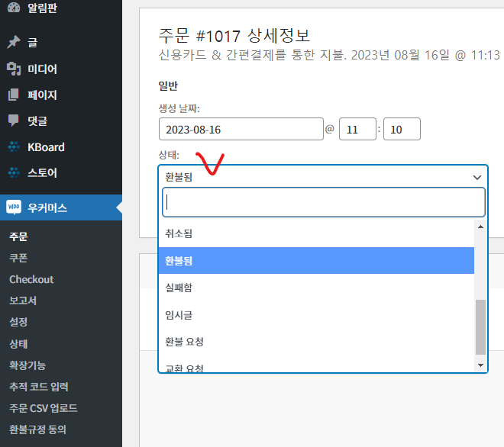This screenshot has width=504, height=447.
Task: Click the status search input box
Action: tap(324, 202)
